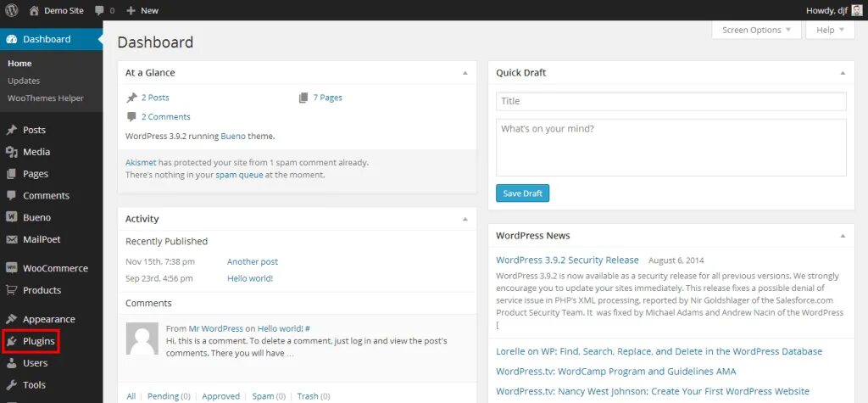This screenshot has height=403, width=868.
Task: Click the user avatar beside Howdy, djf
Action: (x=856, y=10)
